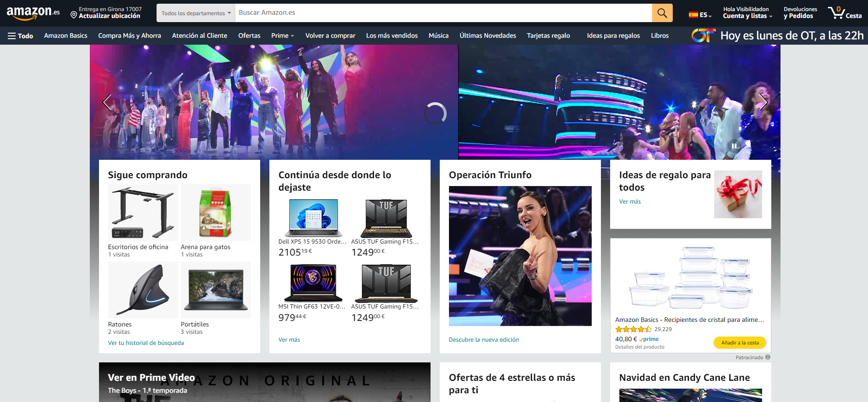Select Los más vendidos in navigation
Viewport: 868px width, 402px height.
coord(391,36)
